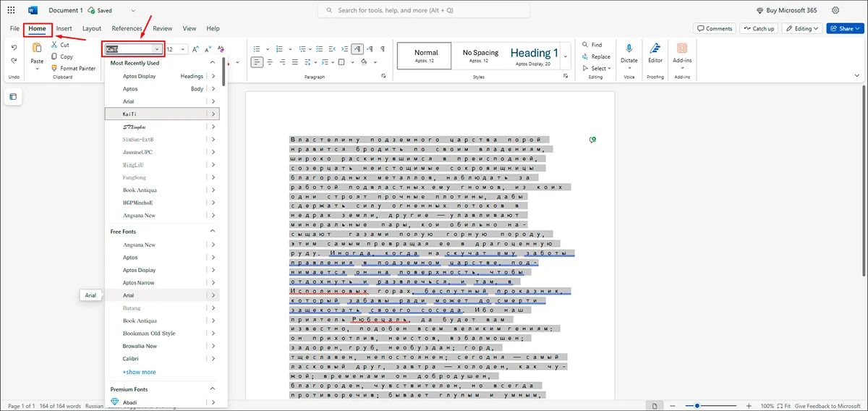Align paragraph text to center
The width and height of the screenshot is (868, 411).
tap(271, 62)
